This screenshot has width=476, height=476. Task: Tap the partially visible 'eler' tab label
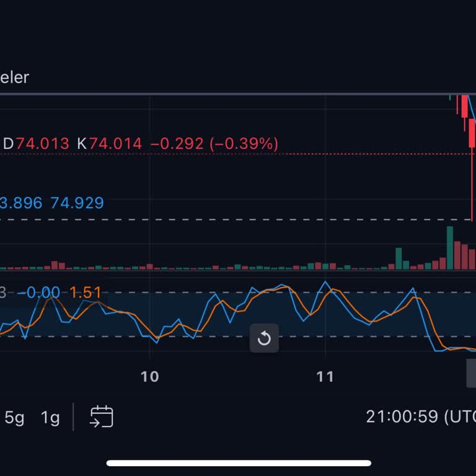[x=14, y=77]
